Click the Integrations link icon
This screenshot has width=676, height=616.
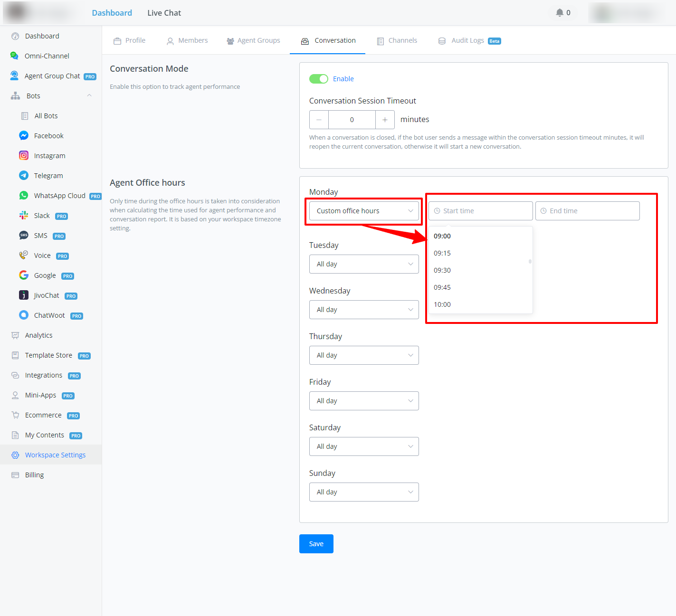click(15, 375)
